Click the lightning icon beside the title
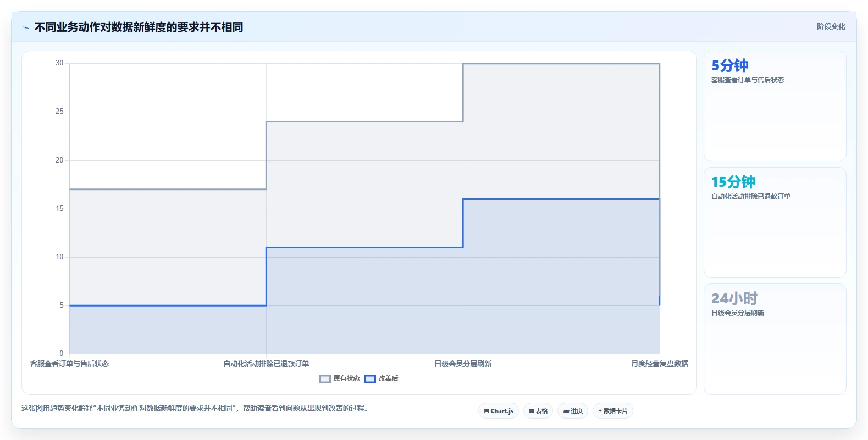This screenshot has height=440, width=868. 26,27
